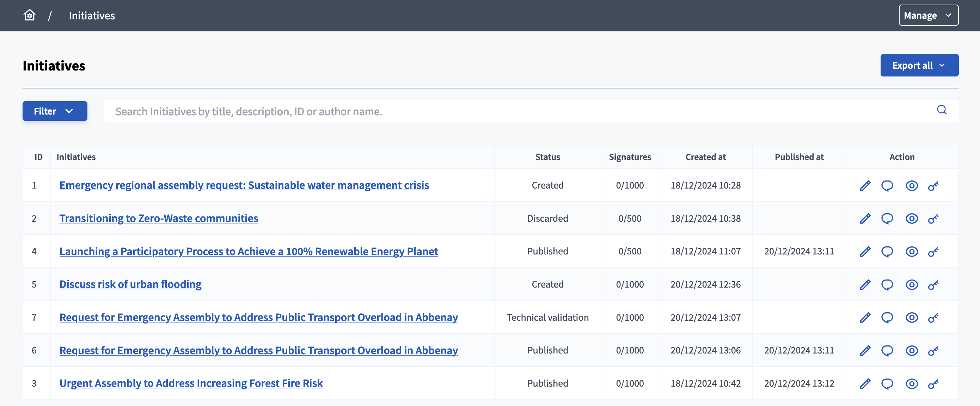
Task: Click the 0/1000 signatures count for initiative ID 1
Action: coord(630,186)
